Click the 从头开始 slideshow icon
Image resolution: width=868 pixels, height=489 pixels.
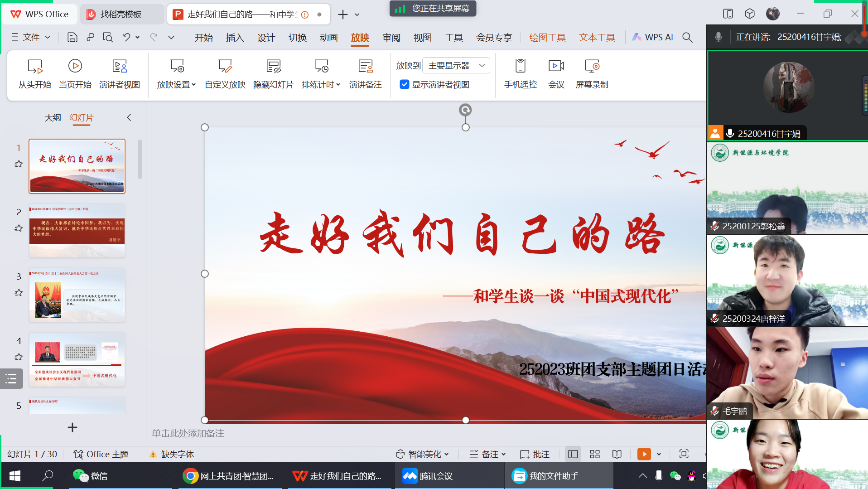coord(35,67)
